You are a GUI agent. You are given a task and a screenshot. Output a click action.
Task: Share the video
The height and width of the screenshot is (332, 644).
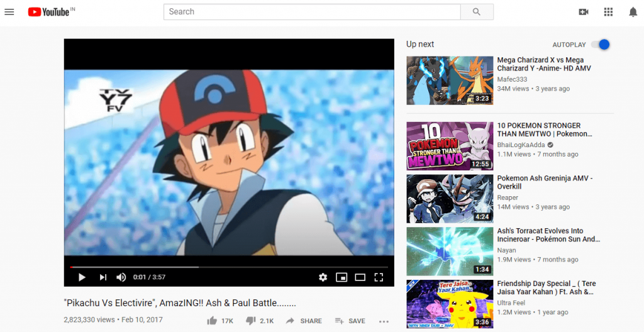304,321
